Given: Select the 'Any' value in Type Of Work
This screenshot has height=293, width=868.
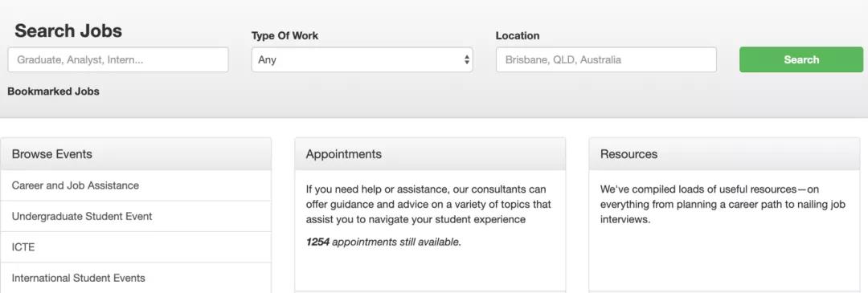Looking at the screenshot, I should (267, 59).
